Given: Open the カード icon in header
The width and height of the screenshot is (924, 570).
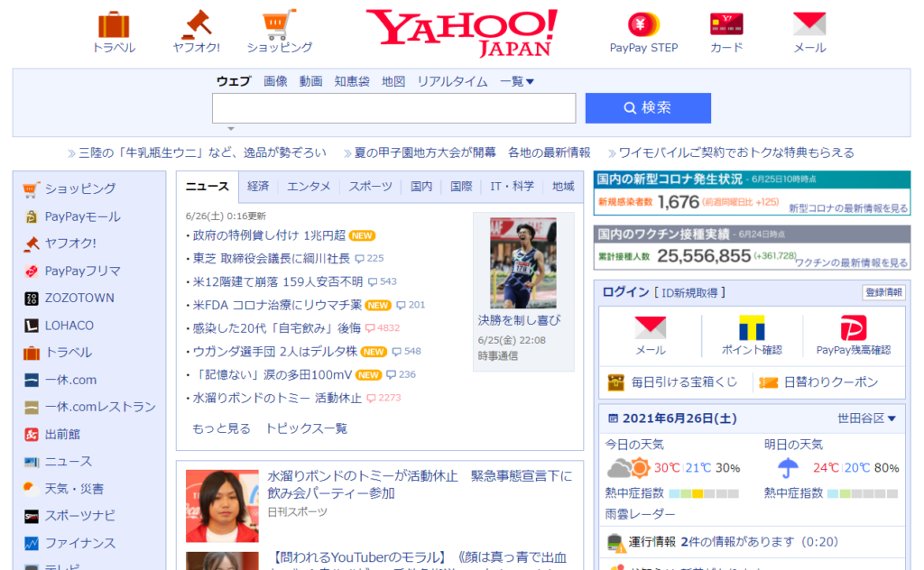Looking at the screenshot, I should [x=726, y=24].
